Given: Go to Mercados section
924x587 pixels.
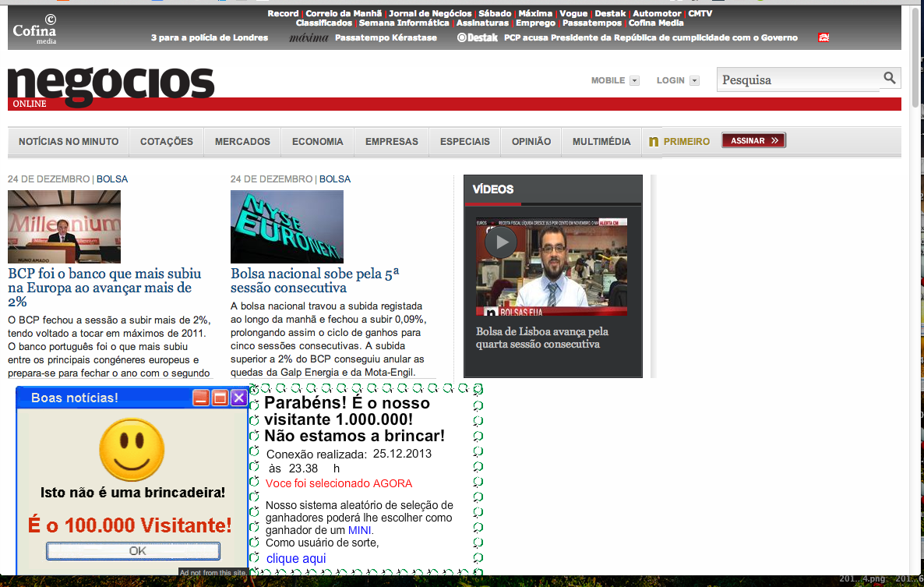Looking at the screenshot, I should point(242,141).
